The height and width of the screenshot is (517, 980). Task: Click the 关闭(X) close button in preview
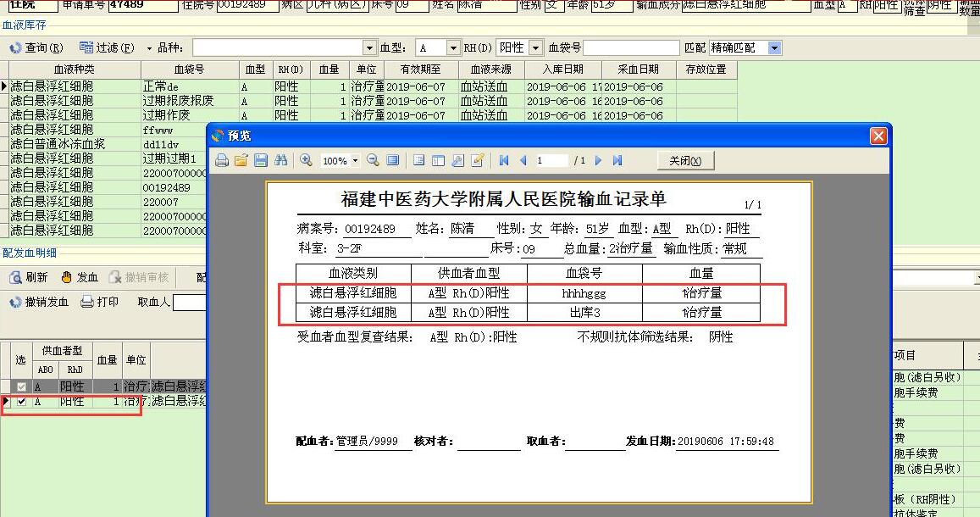pyautogui.click(x=685, y=161)
